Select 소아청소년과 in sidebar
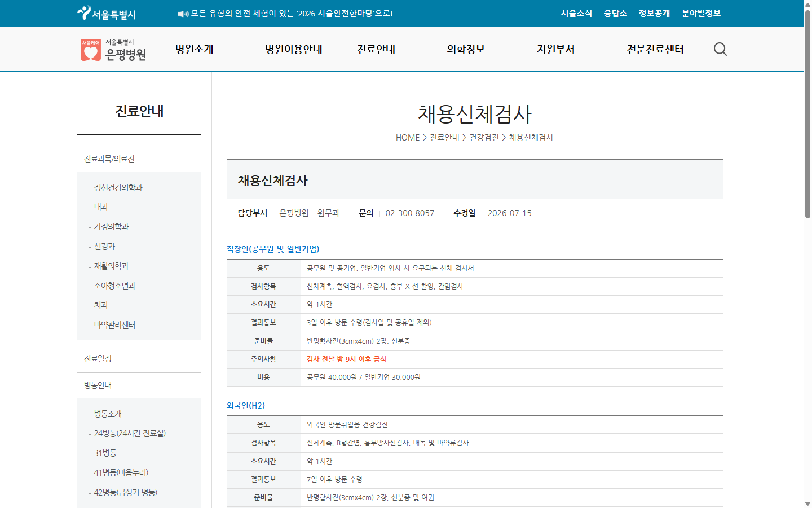 114,286
